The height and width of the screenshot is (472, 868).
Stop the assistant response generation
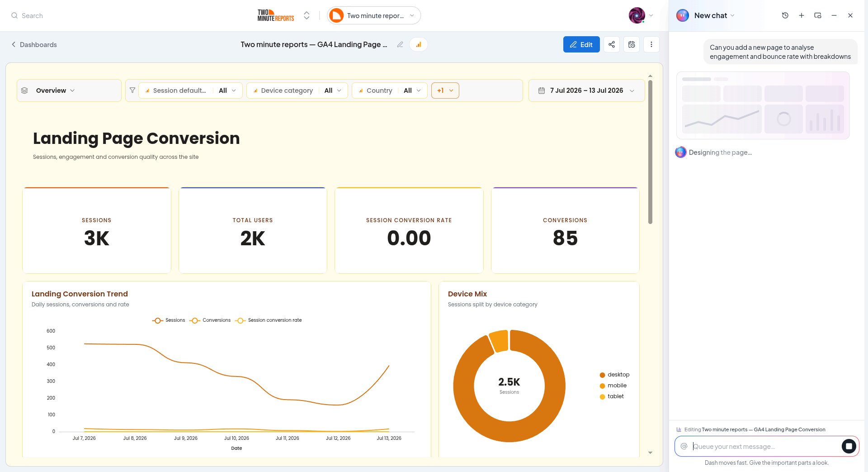(x=849, y=446)
